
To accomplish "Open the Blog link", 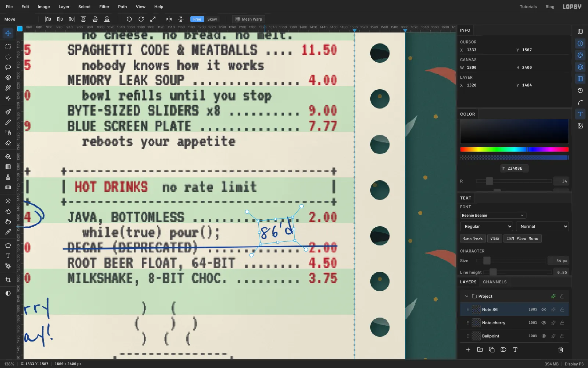I will pyautogui.click(x=550, y=7).
